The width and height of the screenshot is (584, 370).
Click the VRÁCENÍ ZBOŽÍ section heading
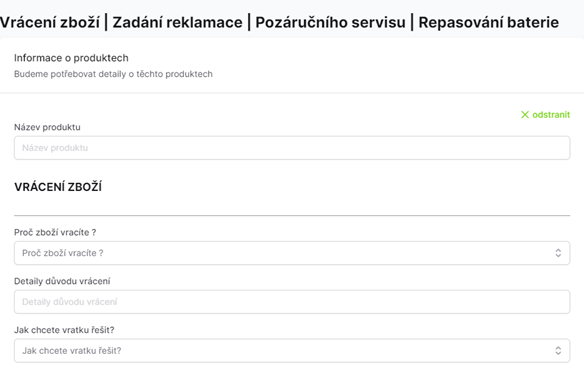pyautogui.click(x=58, y=187)
